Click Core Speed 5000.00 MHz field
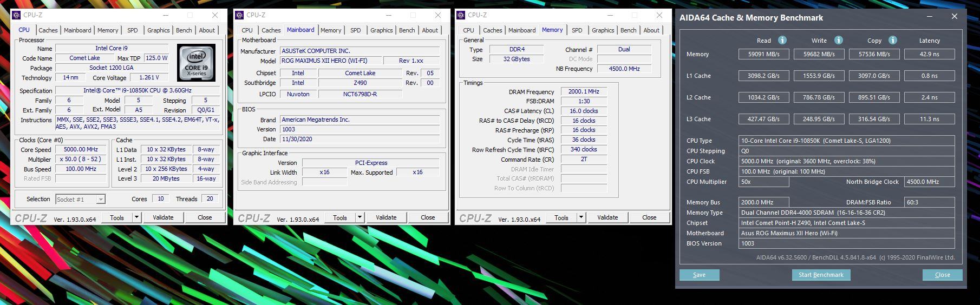This screenshot has width=980, height=305. (81, 150)
